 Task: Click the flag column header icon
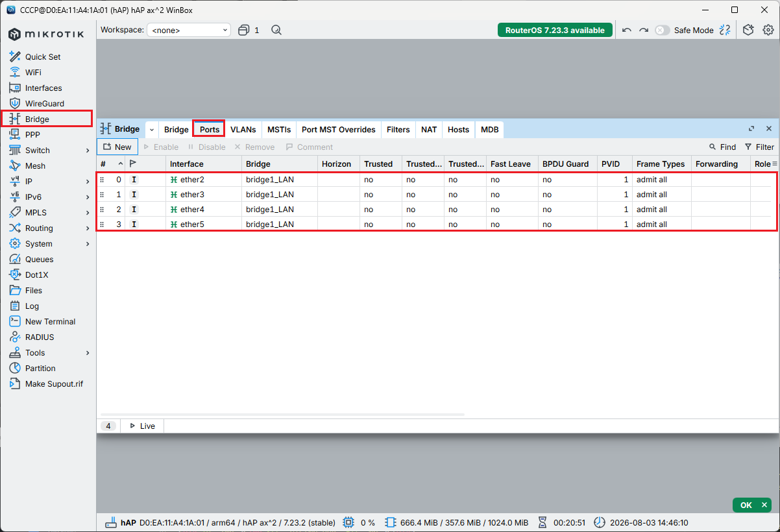pos(132,164)
